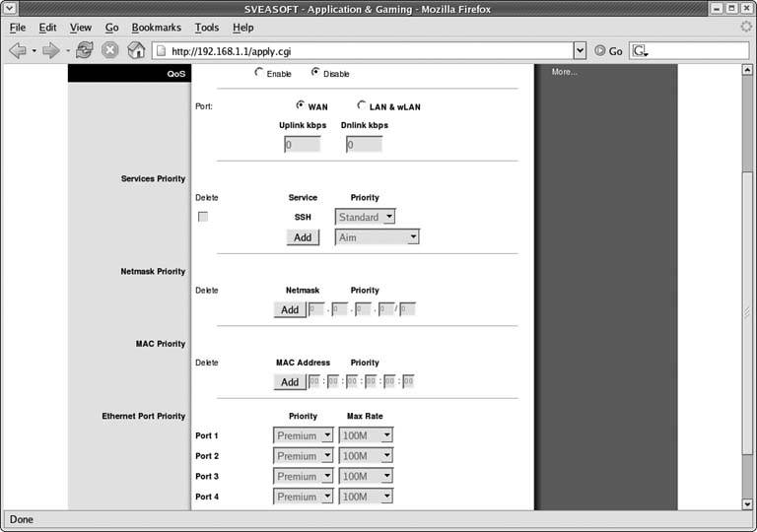Viewport: 757px width, 532px height.
Task: Click the Uplink kbps input field
Action: coord(303,145)
